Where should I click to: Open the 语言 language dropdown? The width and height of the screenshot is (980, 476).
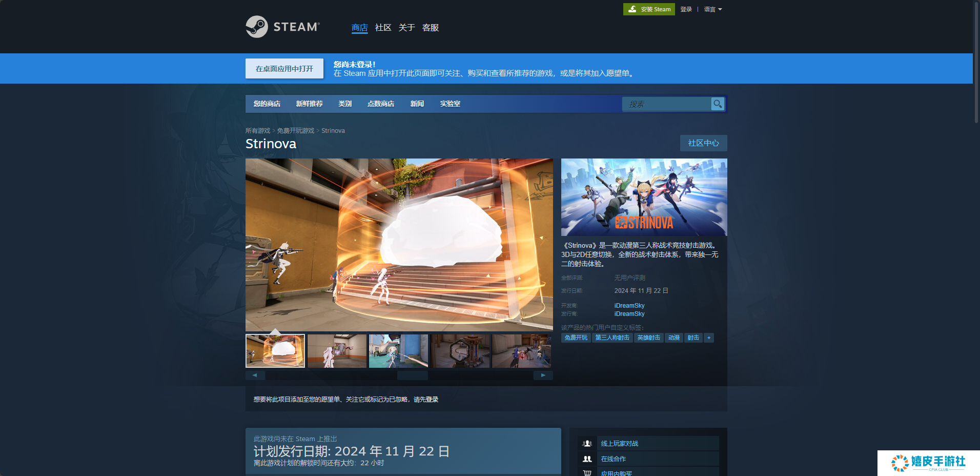point(712,9)
